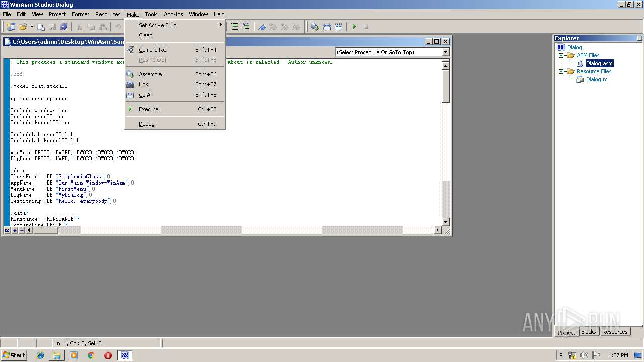
Task: Click the editor vertical scrollbar down arrow
Action: tap(445, 222)
